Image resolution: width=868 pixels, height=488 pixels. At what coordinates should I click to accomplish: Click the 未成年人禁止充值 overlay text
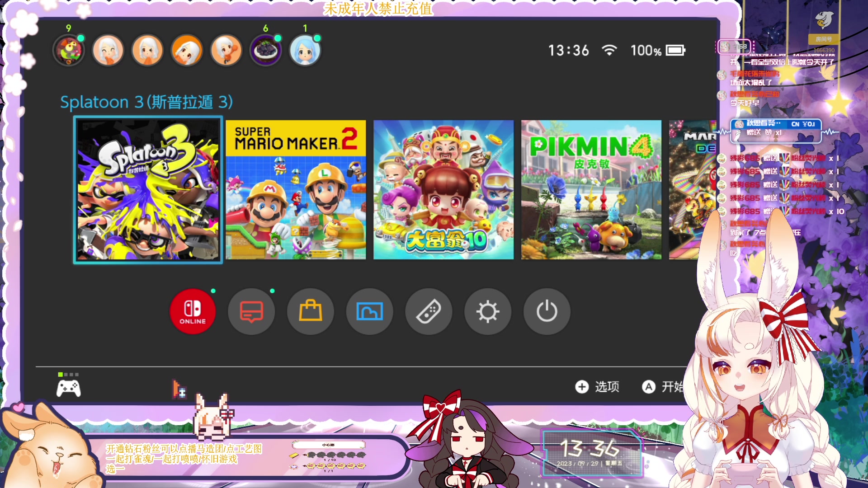point(378,9)
